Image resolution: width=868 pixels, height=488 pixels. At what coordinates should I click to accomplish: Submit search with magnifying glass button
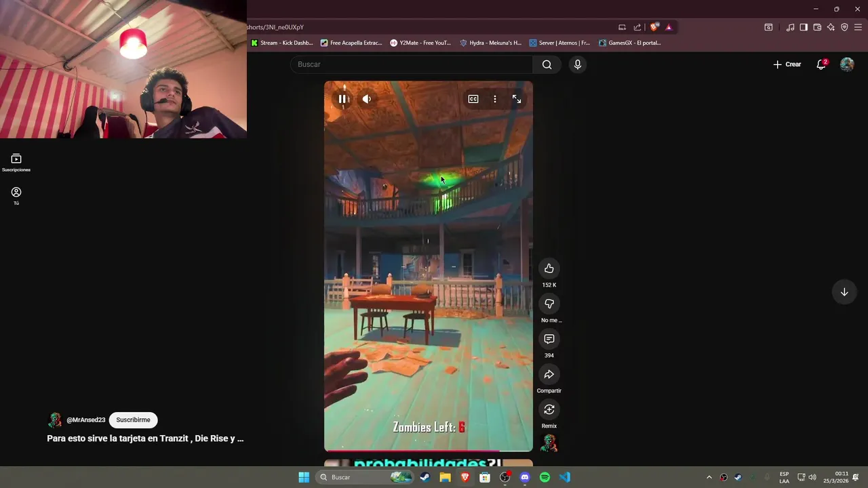click(547, 64)
